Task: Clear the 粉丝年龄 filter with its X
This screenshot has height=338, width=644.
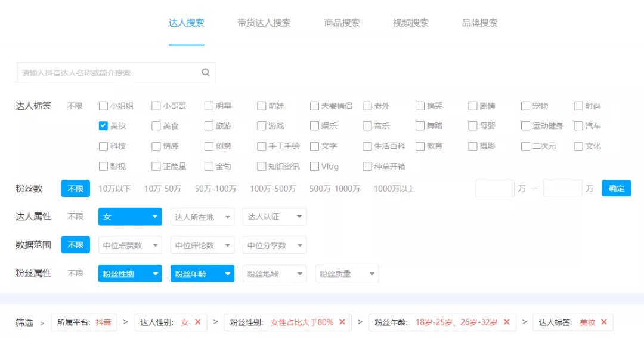Action: (507, 322)
